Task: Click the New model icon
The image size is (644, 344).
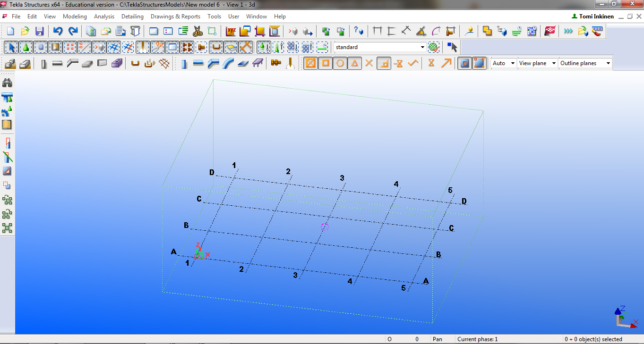Action: click(10, 32)
